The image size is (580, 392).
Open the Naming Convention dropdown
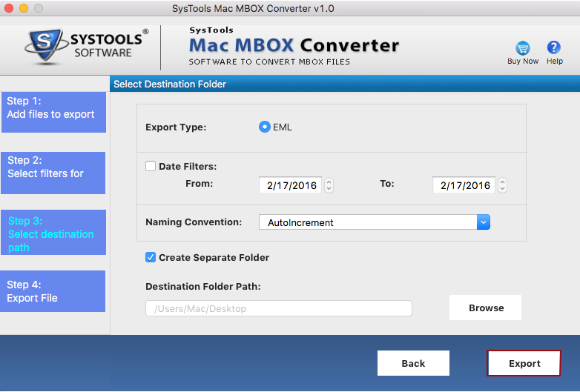click(x=375, y=222)
